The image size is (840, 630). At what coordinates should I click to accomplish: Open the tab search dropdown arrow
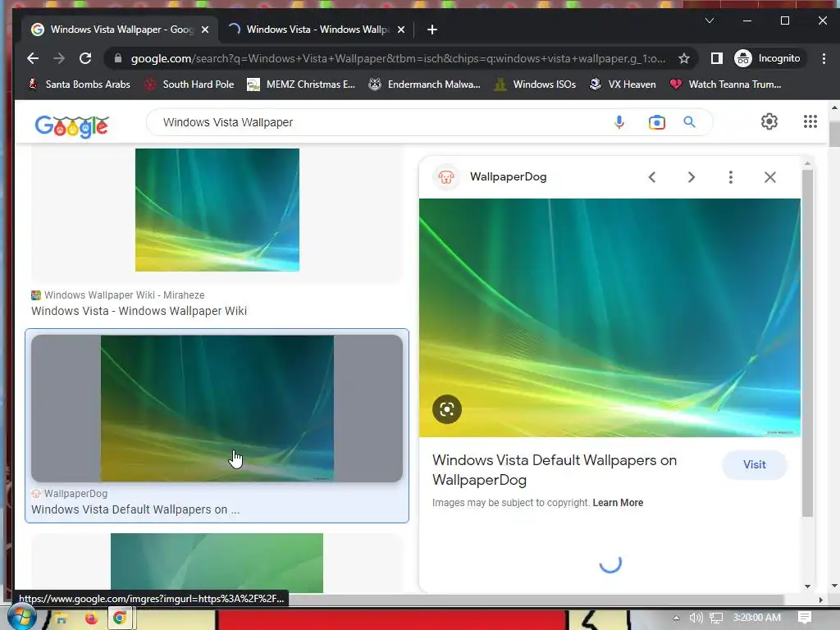click(x=710, y=21)
